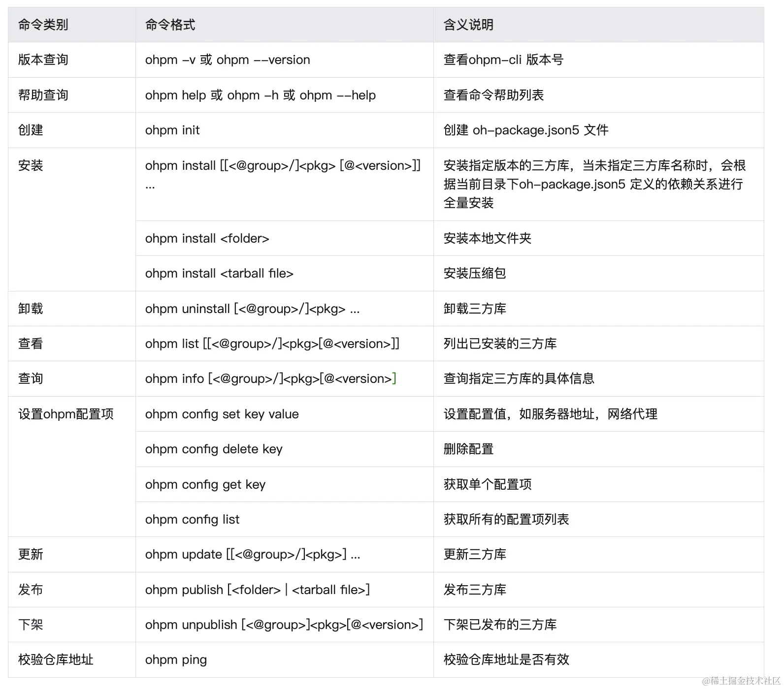The image size is (784, 689).
Task: Click 'ohpm info [<@group>/]<pkg>[@<version>]' command
Action: click(x=271, y=378)
